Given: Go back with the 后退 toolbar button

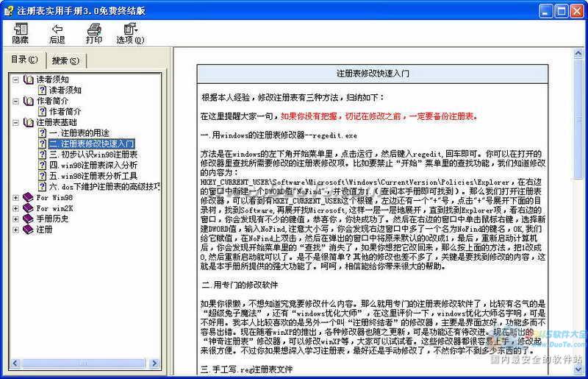Looking at the screenshot, I should [x=57, y=33].
